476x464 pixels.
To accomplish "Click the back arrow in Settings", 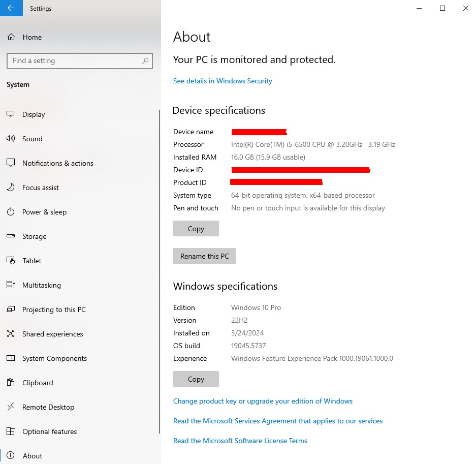I will point(11,8).
